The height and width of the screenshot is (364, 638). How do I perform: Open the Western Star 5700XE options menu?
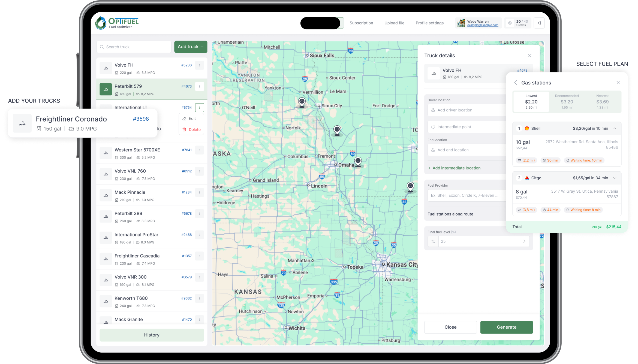pyautogui.click(x=200, y=150)
